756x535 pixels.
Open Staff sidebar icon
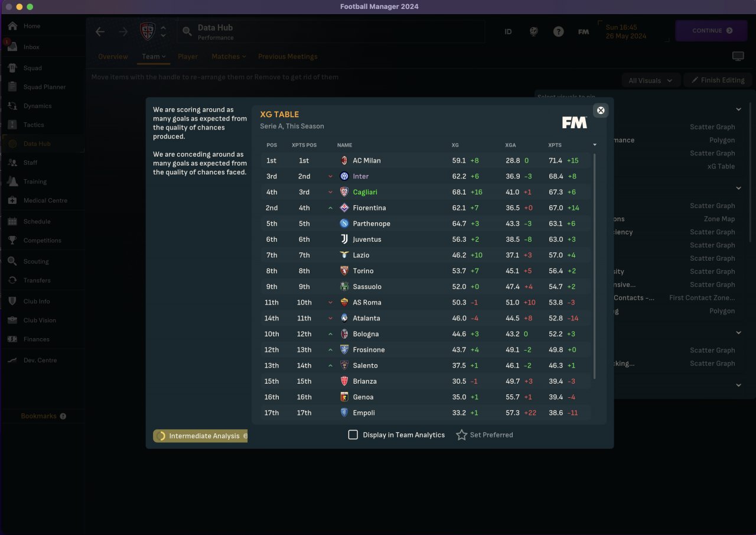12,163
